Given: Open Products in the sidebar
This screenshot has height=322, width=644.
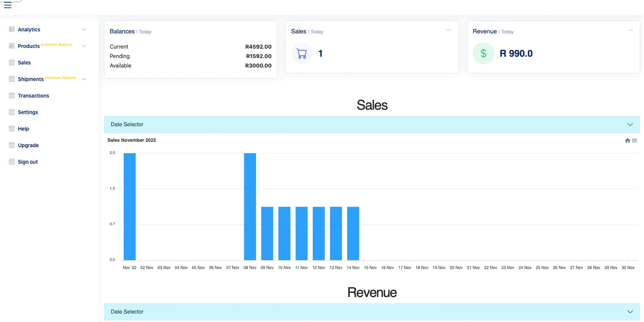Looking at the screenshot, I should click(29, 46).
